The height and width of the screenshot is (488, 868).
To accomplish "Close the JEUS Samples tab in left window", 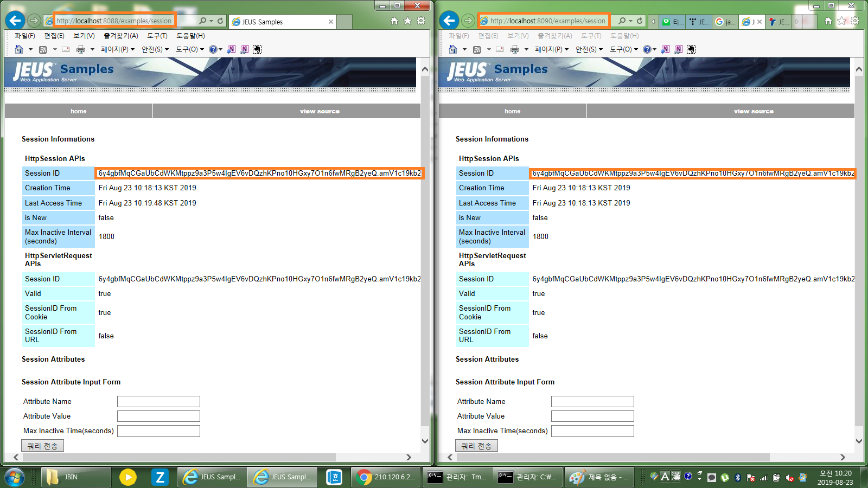I will (331, 22).
